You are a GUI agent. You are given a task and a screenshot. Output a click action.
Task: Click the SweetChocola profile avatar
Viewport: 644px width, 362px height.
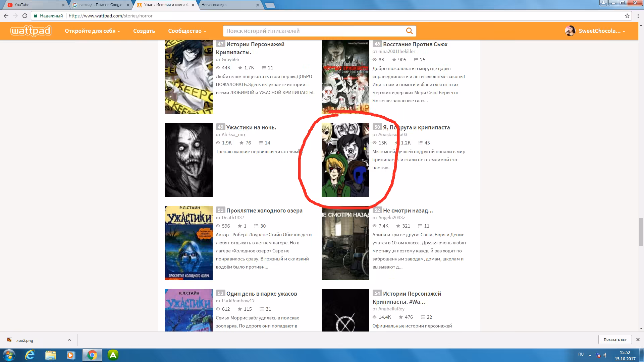coord(570,31)
